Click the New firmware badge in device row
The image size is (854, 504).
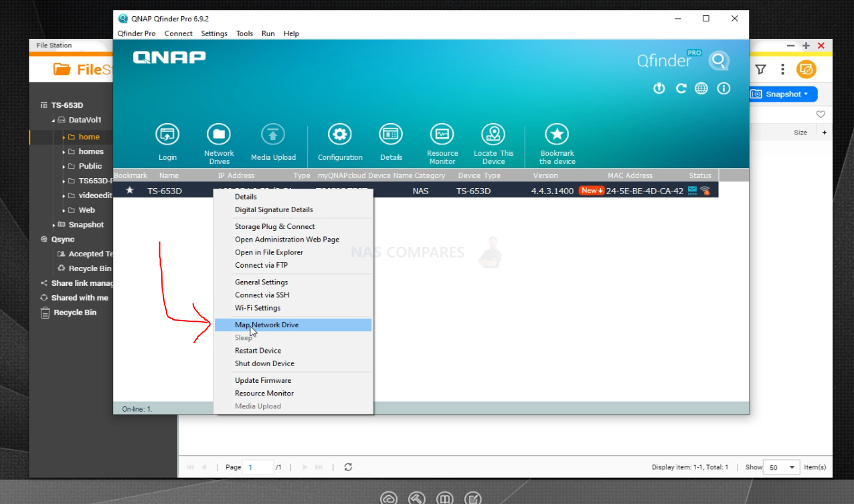tap(592, 191)
